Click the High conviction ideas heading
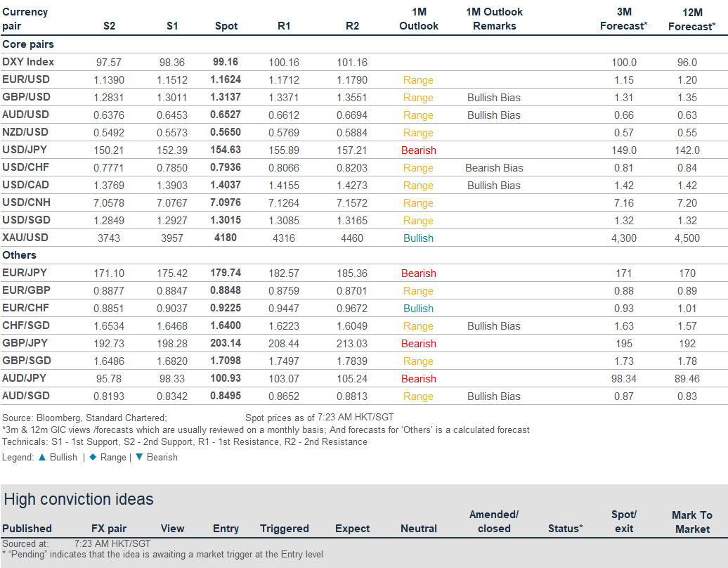 coord(79,500)
